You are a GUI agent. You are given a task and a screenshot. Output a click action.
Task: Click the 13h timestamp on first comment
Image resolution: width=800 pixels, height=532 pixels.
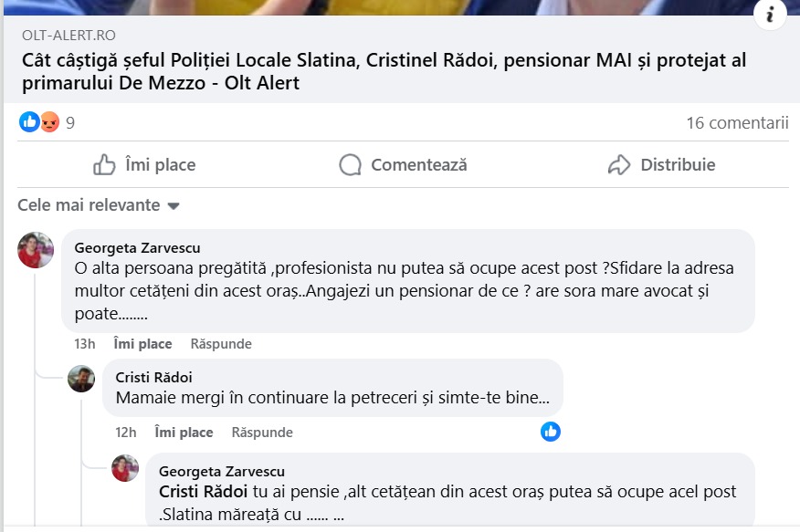tap(85, 344)
